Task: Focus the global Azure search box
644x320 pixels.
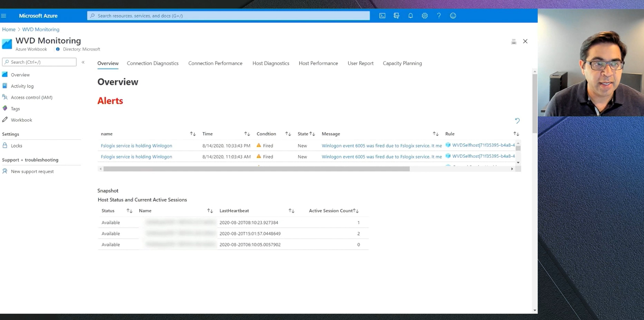Action: pyautogui.click(x=229, y=16)
